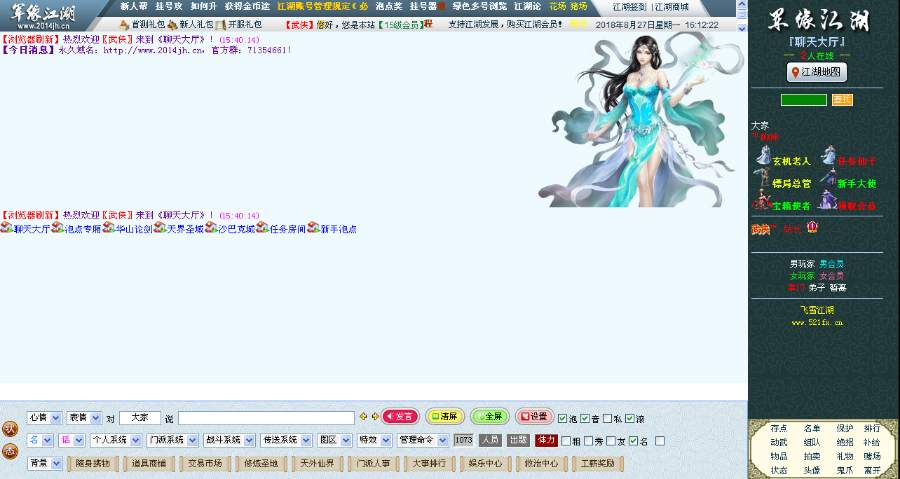Select the 宝箱使者 NPC avatar
The image size is (900, 479).
point(762,200)
